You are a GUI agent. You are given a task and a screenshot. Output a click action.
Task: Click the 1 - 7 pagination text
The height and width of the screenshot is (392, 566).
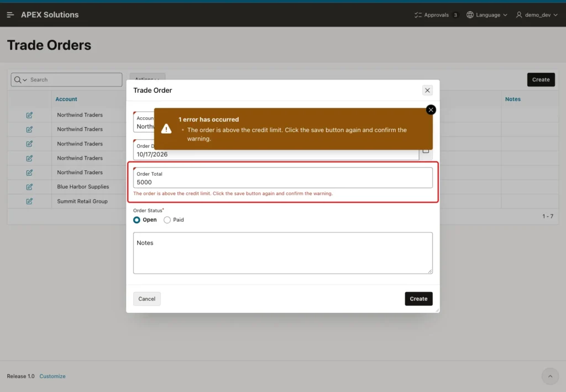(x=548, y=216)
